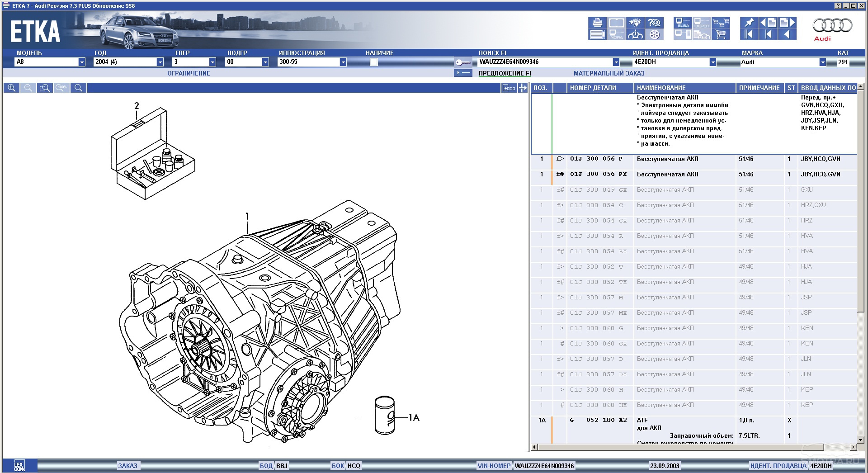Click the VIN-НОМЕР label at bottom

pyautogui.click(x=494, y=466)
